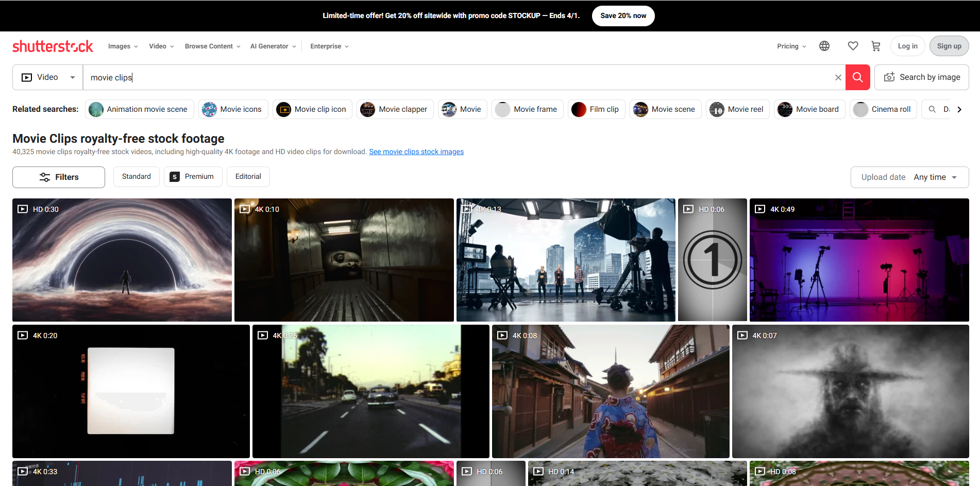Click the Animation movie scene thumbnail icon
This screenshot has height=486, width=980.
(x=96, y=109)
